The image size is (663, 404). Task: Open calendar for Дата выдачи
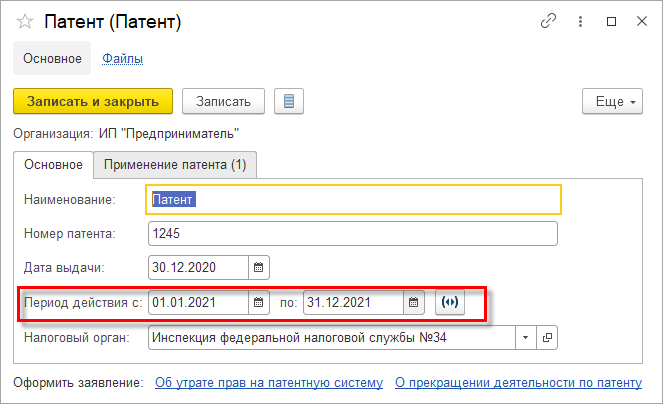258,268
